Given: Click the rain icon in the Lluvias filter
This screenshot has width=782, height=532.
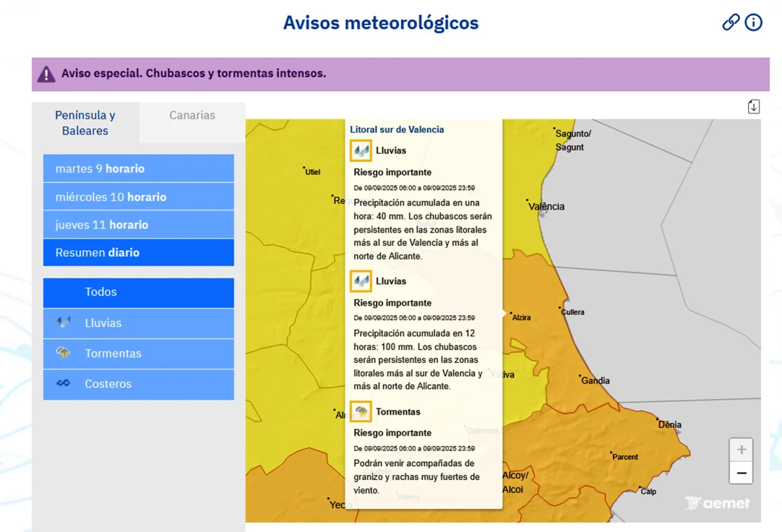Looking at the screenshot, I should [x=64, y=322].
